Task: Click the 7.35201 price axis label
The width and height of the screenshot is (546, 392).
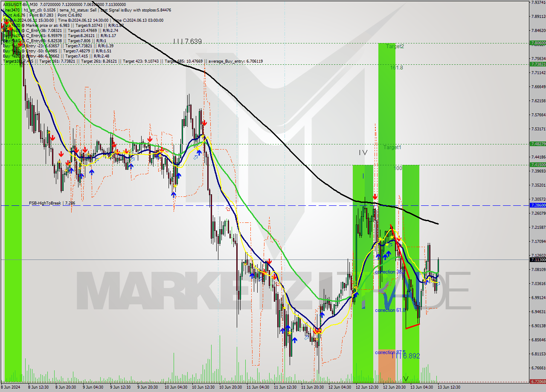Action: click(x=538, y=185)
